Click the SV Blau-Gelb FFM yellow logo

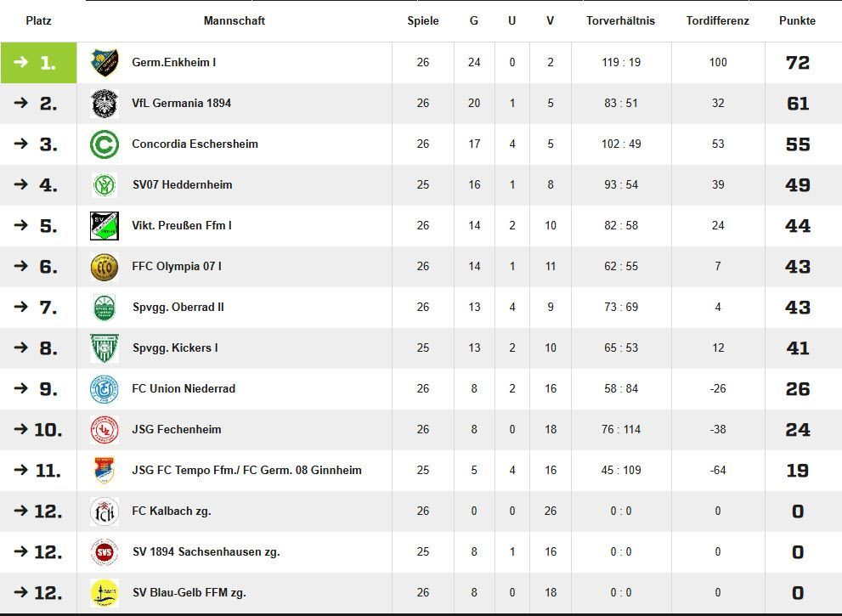pos(105,592)
